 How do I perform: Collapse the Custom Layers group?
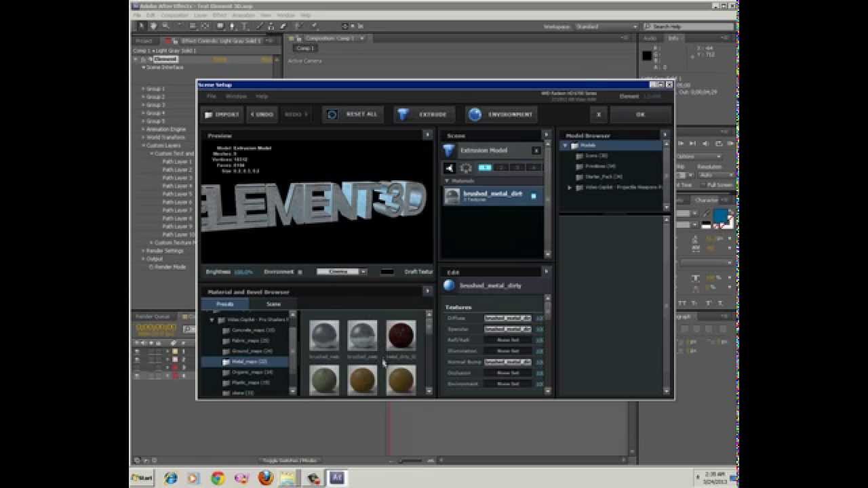click(x=143, y=146)
